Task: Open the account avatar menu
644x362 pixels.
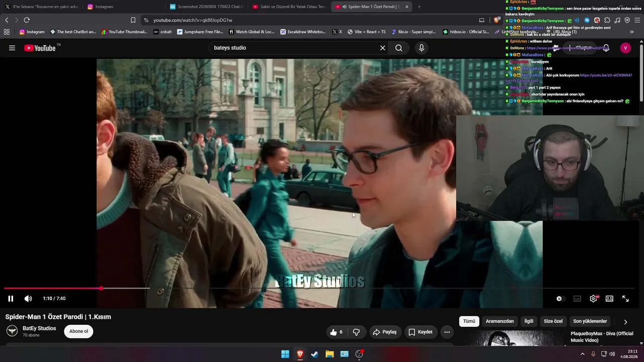Action: [x=625, y=48]
